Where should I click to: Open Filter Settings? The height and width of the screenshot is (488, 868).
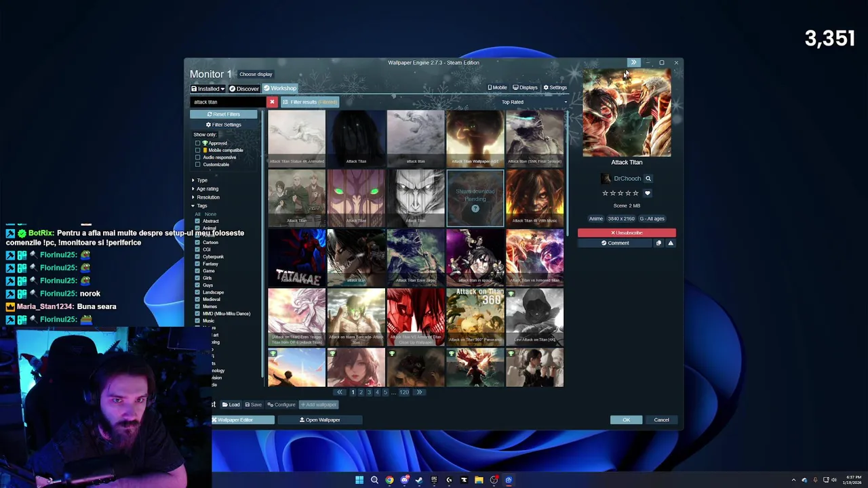coord(224,125)
